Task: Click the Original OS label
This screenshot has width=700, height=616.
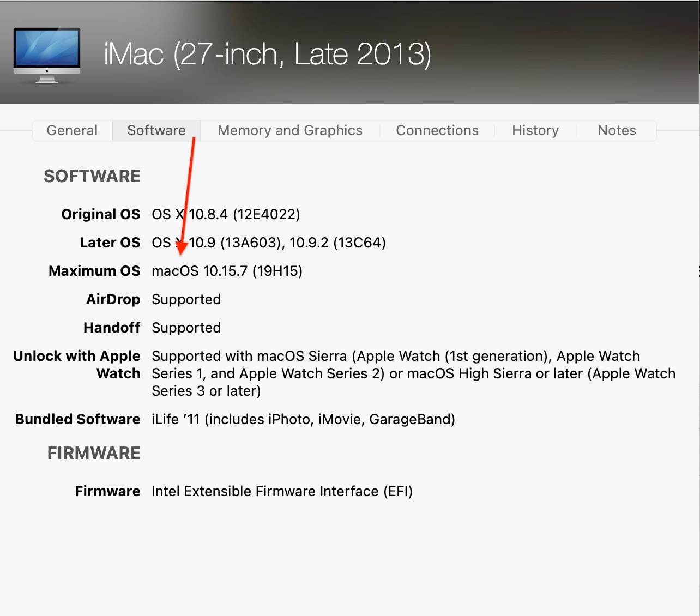Action: [x=101, y=214]
